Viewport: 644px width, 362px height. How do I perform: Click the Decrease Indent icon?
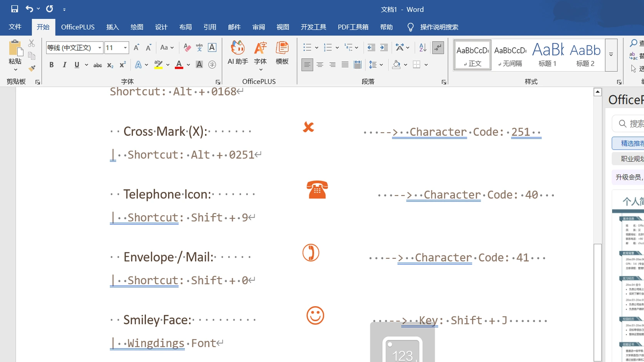[x=371, y=48]
